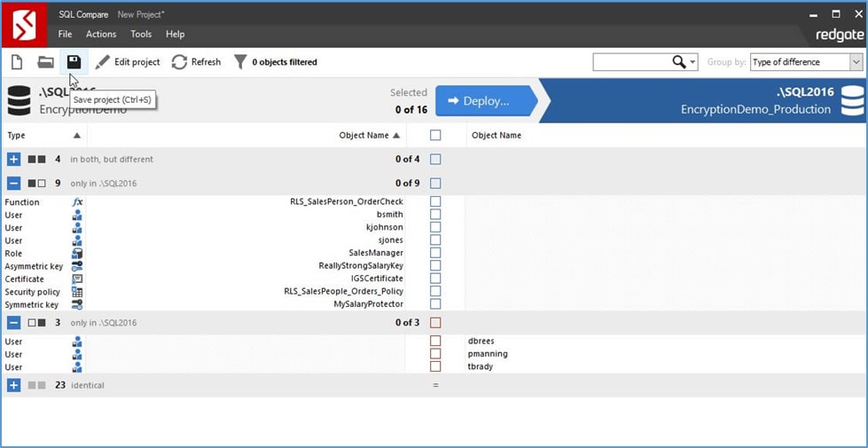Image resolution: width=868 pixels, height=448 pixels.
Task: Select the MySalaryProtector object name
Action: [368, 304]
